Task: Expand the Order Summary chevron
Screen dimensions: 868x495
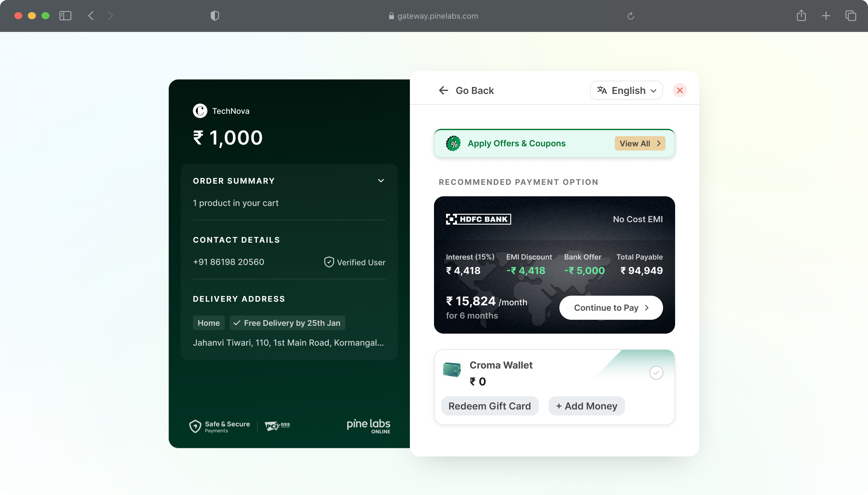Action: [381, 181]
